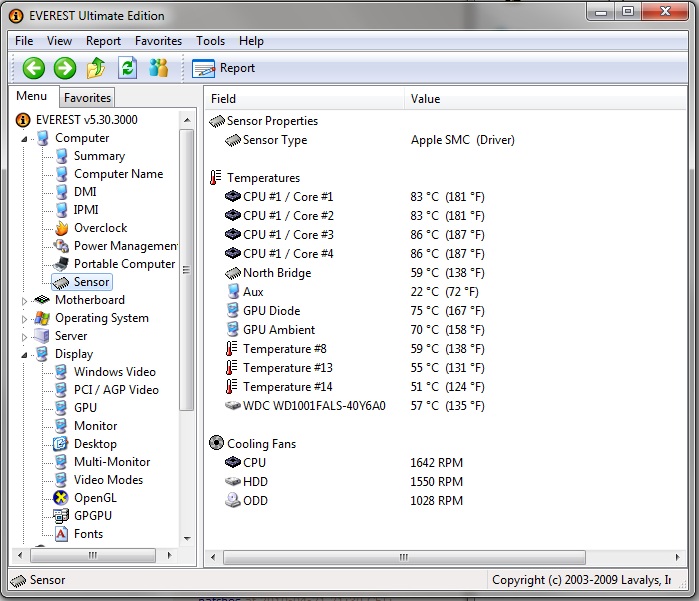Go back with the green left arrow
Image resolution: width=699 pixels, height=601 pixels.
tap(34, 68)
